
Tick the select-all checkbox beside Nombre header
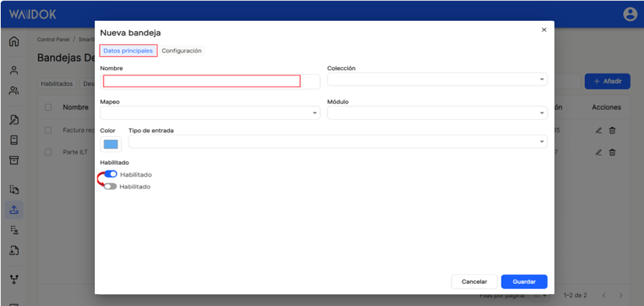click(48, 107)
